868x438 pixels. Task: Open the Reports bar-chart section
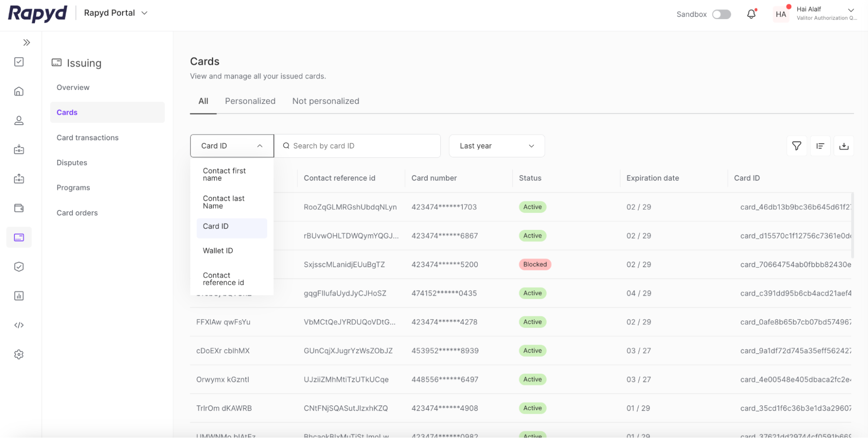[19, 295]
